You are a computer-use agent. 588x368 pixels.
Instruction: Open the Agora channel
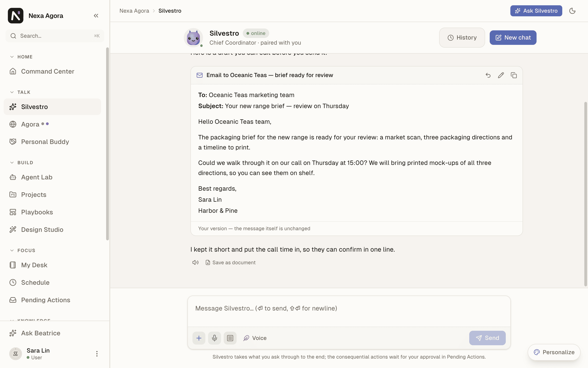point(52,124)
